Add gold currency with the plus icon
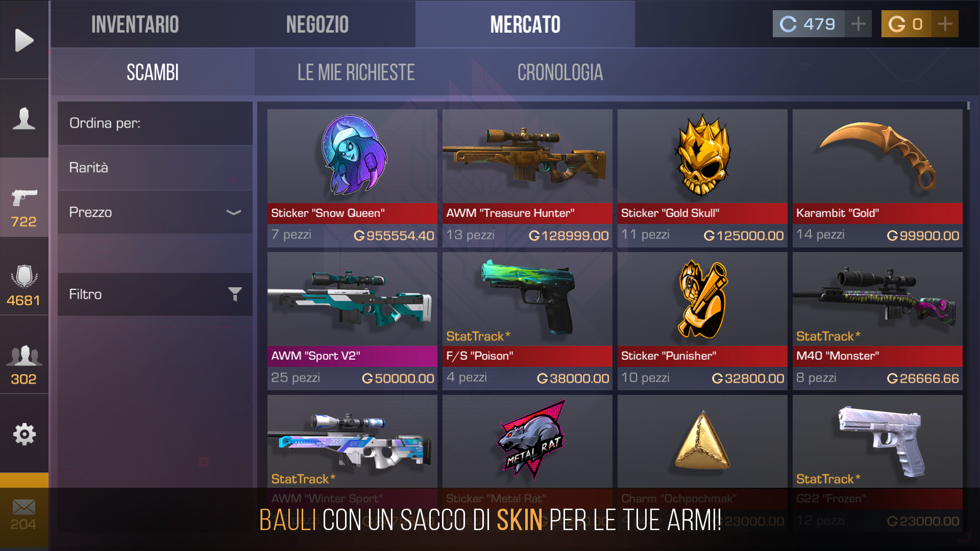The width and height of the screenshot is (980, 551). point(945,24)
